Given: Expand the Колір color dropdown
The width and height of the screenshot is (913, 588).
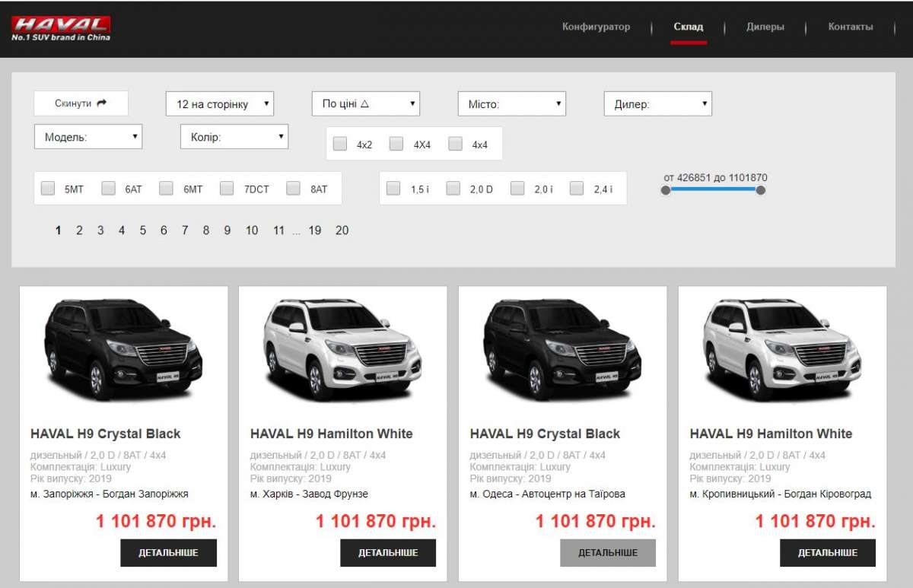Looking at the screenshot, I should coord(234,137).
